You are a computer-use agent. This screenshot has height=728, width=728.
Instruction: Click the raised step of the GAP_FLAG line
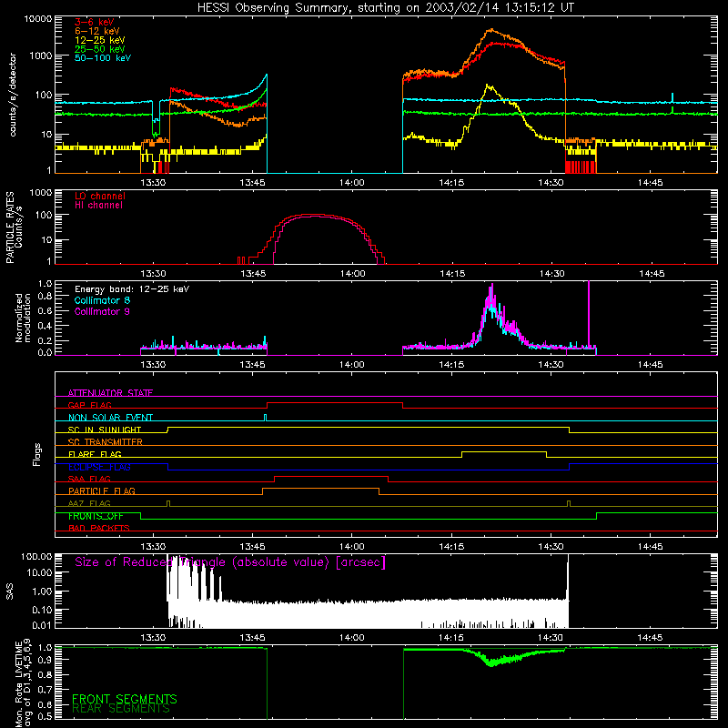click(x=335, y=403)
